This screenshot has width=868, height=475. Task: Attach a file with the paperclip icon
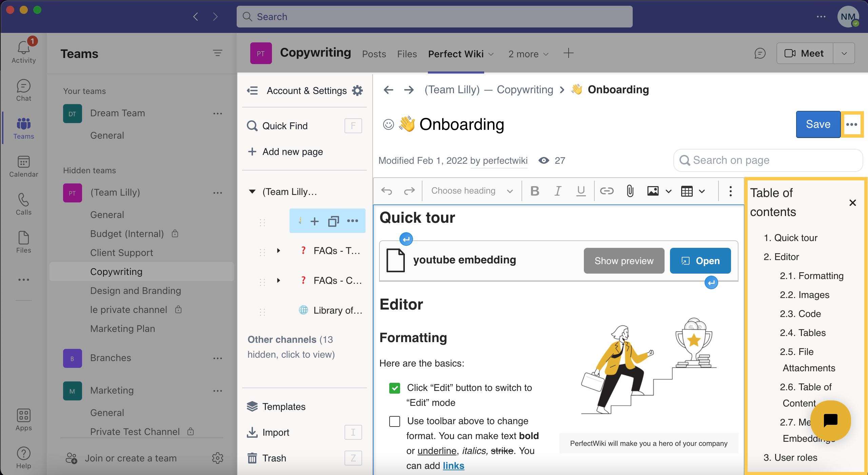click(630, 191)
